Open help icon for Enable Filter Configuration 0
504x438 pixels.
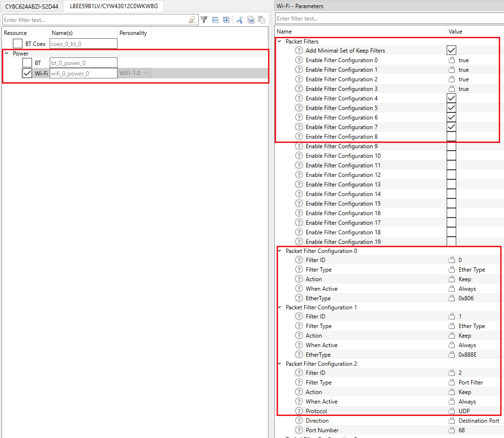point(299,60)
